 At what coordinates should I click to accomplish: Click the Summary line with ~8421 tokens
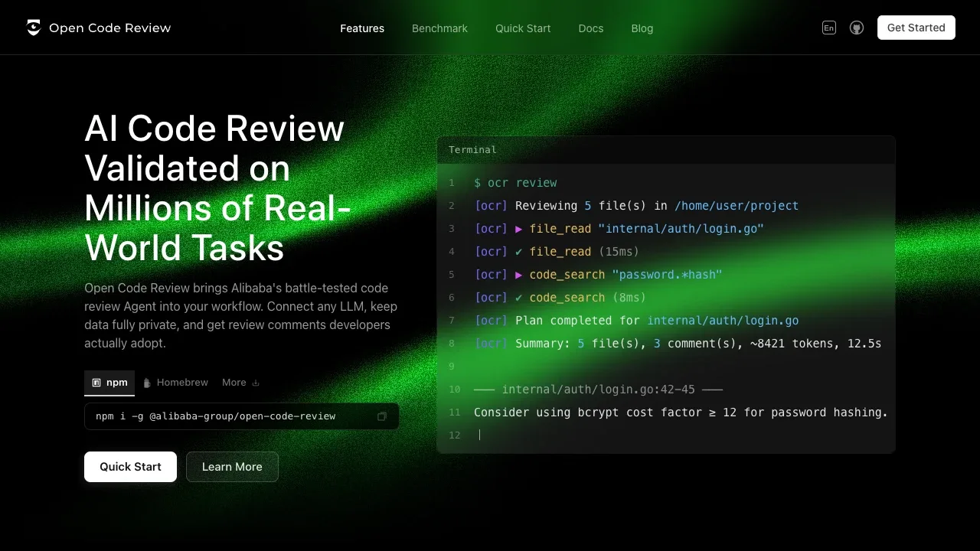coord(678,344)
